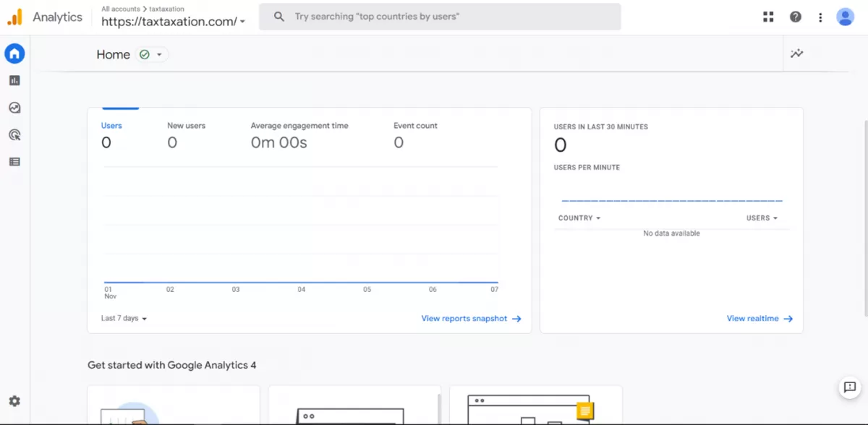
Task: Click the 0m 00s engagement value
Action: click(279, 143)
